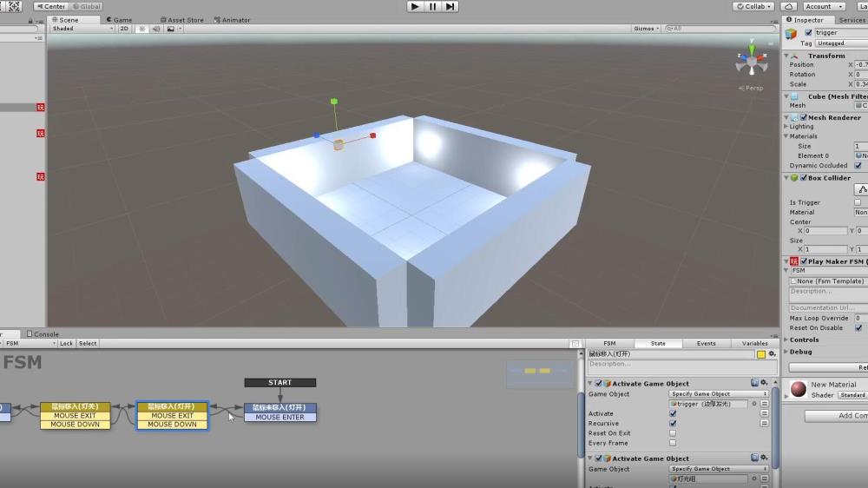Click the state Description field
Screen dimensions: 868x488
tap(682, 368)
